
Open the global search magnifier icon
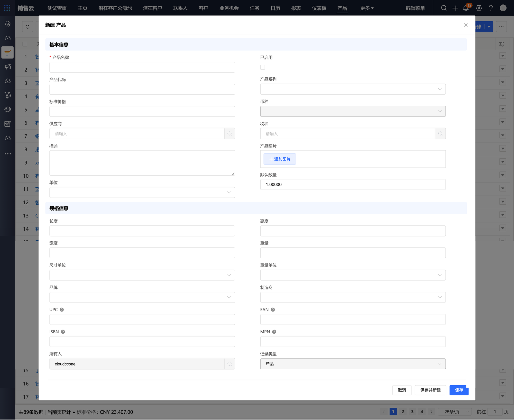pyautogui.click(x=444, y=8)
